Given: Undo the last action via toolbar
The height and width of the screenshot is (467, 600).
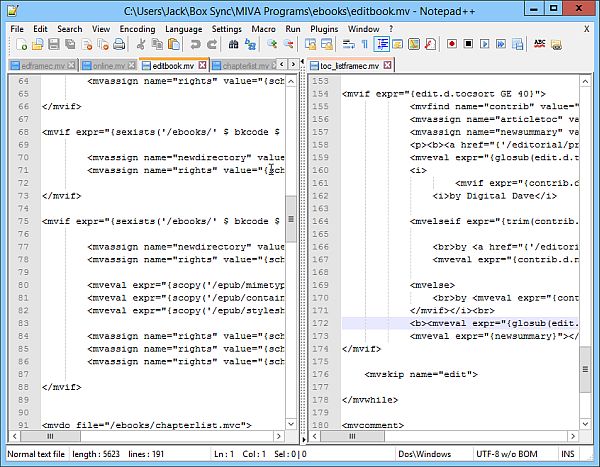Looking at the screenshot, I should pos(195,44).
